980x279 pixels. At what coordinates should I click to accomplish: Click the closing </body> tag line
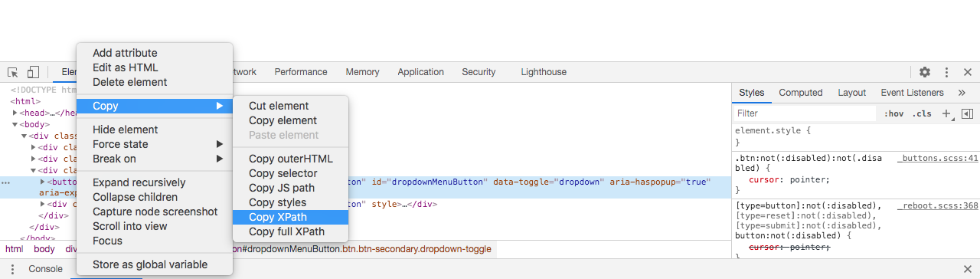click(38, 238)
